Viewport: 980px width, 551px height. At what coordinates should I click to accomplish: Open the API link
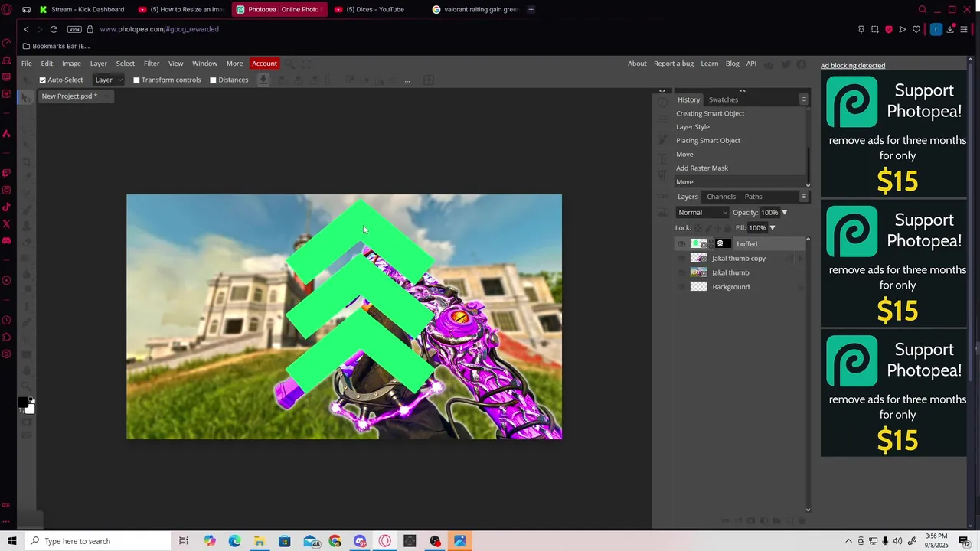[751, 64]
